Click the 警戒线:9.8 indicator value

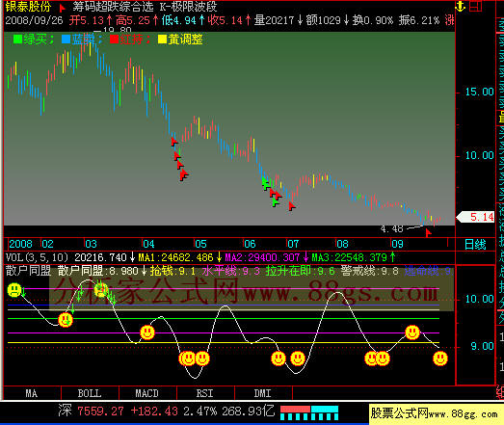point(370,271)
